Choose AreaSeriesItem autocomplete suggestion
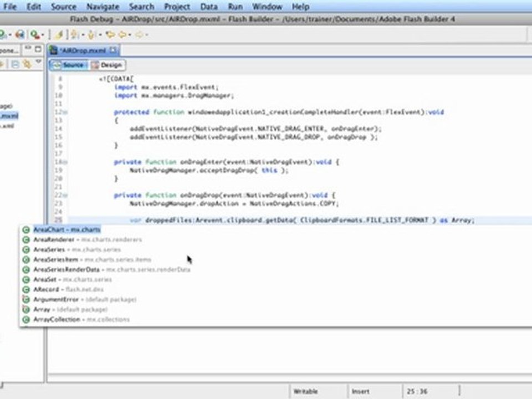The height and width of the screenshot is (399, 532). point(92,259)
